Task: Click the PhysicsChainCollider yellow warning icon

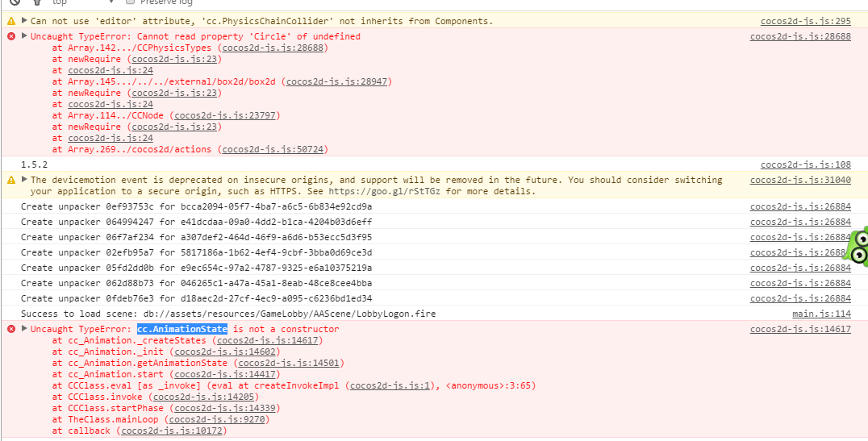Action: tap(11, 21)
